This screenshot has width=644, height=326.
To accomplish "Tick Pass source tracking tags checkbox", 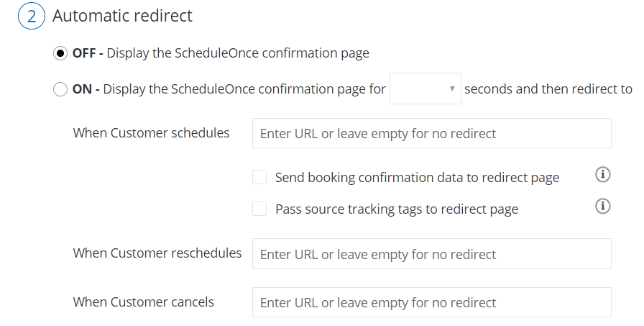I will [x=259, y=209].
